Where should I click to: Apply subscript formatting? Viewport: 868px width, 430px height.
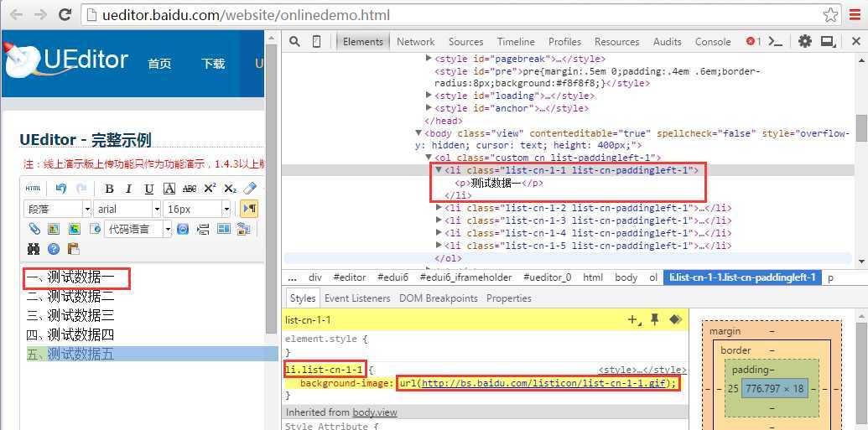(x=231, y=189)
